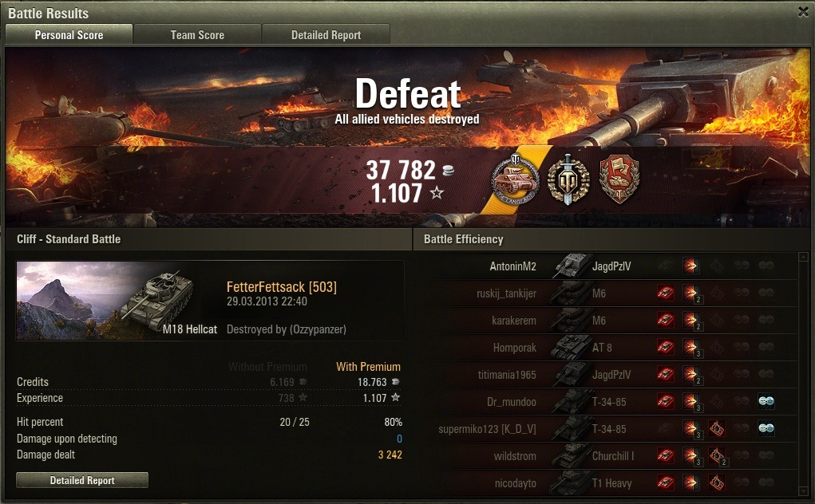Click the damage icon in titimania1965's row
The width and height of the screenshot is (815, 504).
[x=691, y=374]
